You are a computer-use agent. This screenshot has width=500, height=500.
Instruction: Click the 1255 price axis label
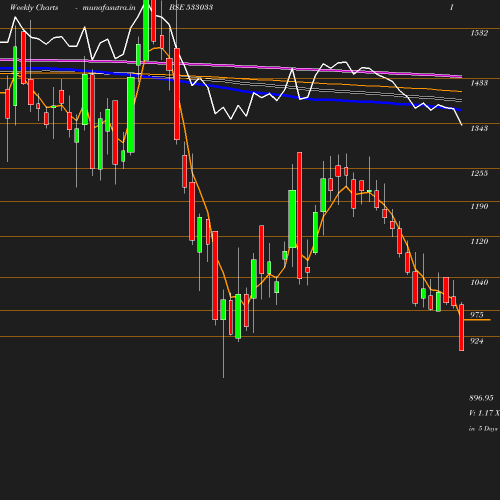[479, 173]
